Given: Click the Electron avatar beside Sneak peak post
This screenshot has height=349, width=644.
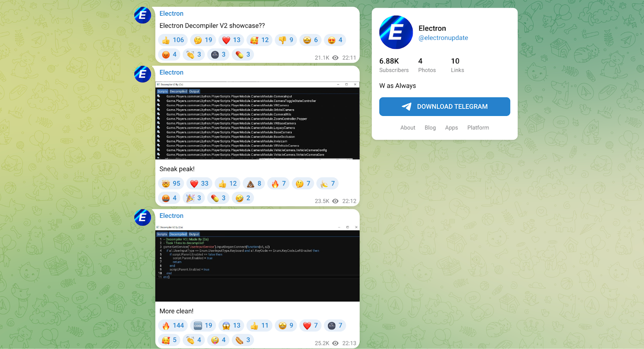Looking at the screenshot, I should click(x=142, y=74).
